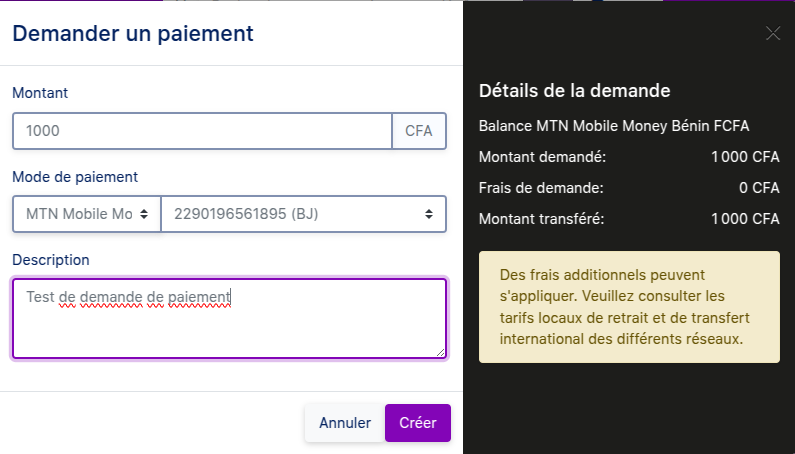Click the MTN Mobile Mo selector arrows
Image resolution: width=795 pixels, height=454 pixels.
[144, 214]
